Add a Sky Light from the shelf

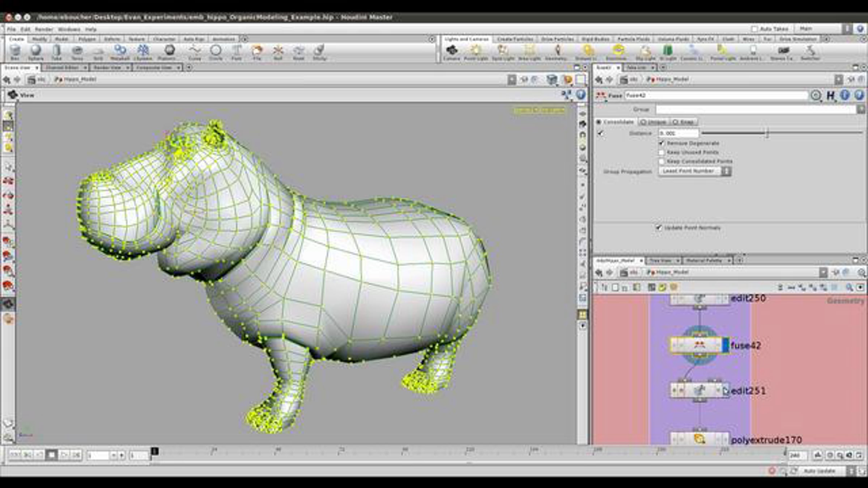point(646,52)
